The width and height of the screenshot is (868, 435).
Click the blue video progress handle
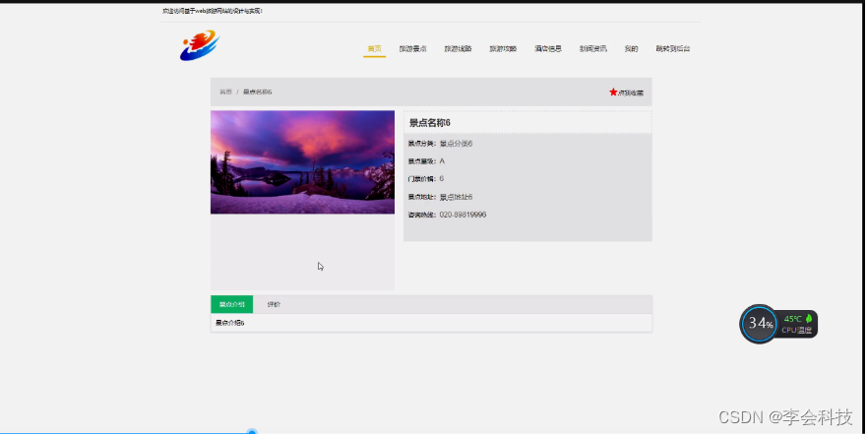pyautogui.click(x=252, y=432)
